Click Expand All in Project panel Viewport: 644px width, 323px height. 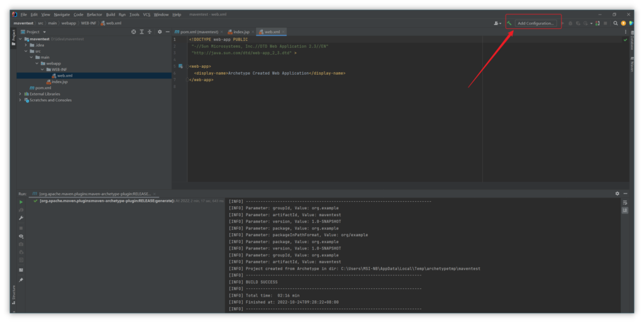pos(142,32)
